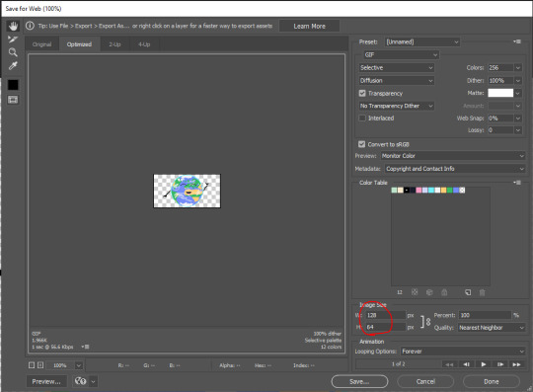Switch to the Original tab
The width and height of the screenshot is (533, 392).
(x=41, y=44)
